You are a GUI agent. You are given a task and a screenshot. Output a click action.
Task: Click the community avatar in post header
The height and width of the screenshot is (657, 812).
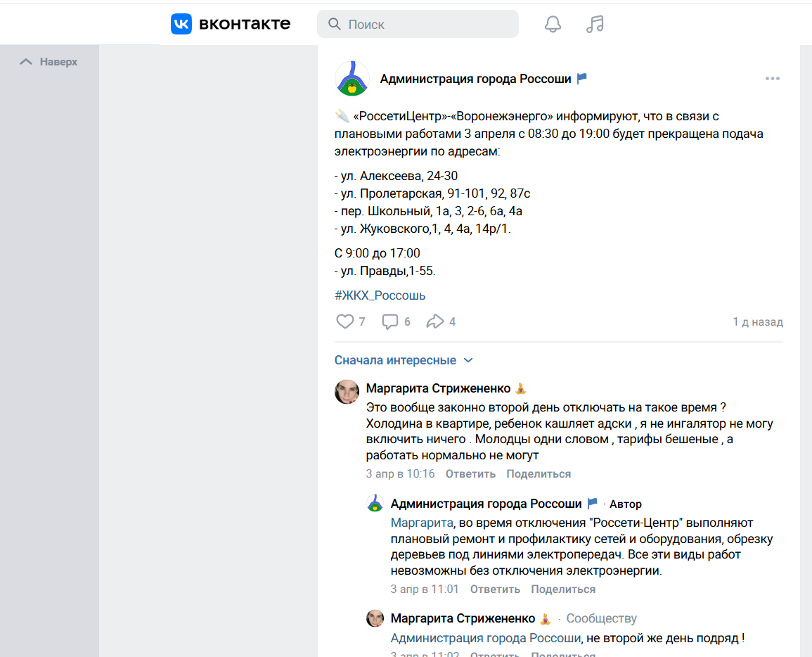click(352, 79)
